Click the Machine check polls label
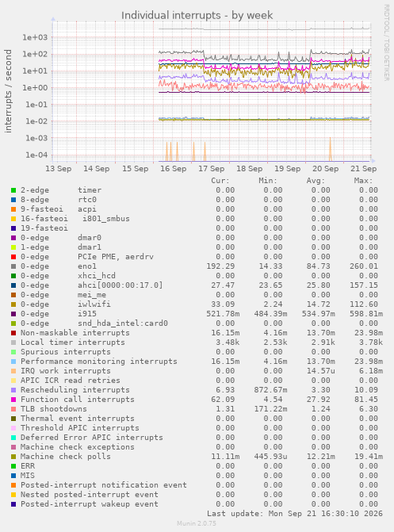The height and width of the screenshot is (532, 394). pyautogui.click(x=66, y=457)
